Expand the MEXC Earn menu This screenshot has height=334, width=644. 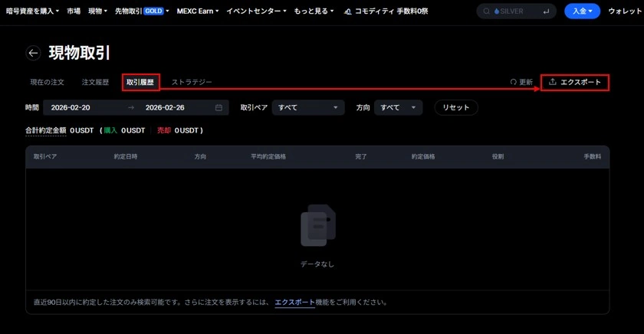(198, 11)
